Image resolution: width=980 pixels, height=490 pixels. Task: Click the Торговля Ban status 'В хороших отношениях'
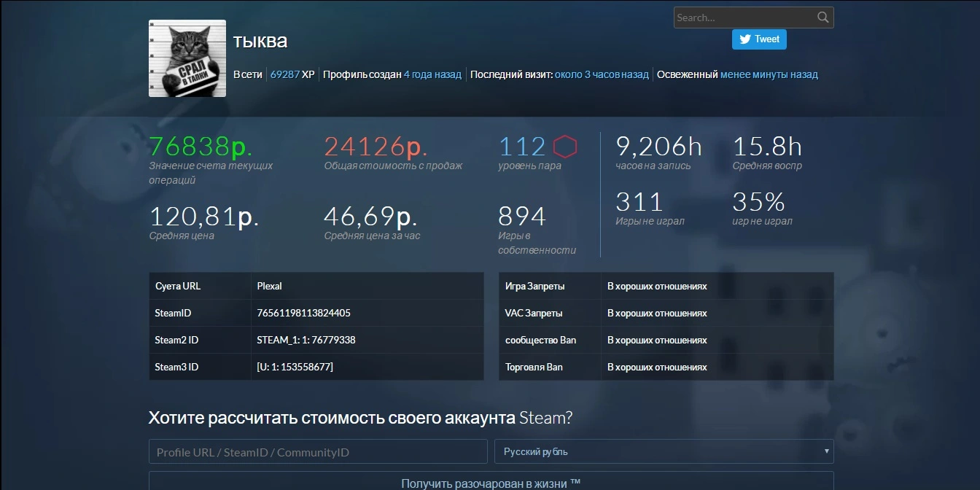click(x=657, y=367)
